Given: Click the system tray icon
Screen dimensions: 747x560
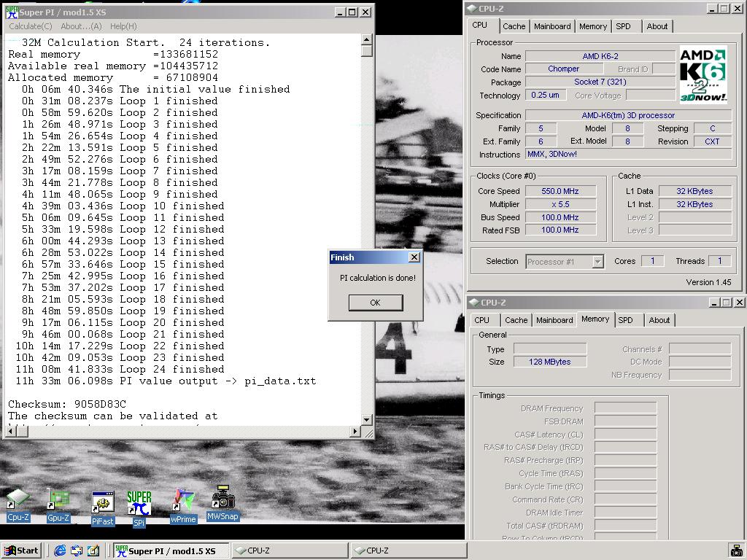Looking at the screenshot, I should pos(736,551).
